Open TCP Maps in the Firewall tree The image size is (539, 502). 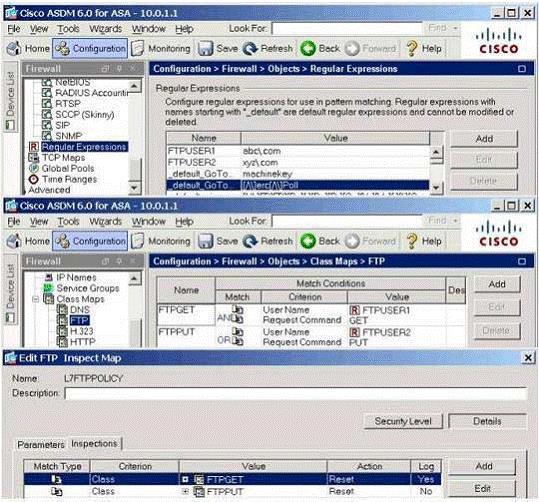click(x=63, y=157)
